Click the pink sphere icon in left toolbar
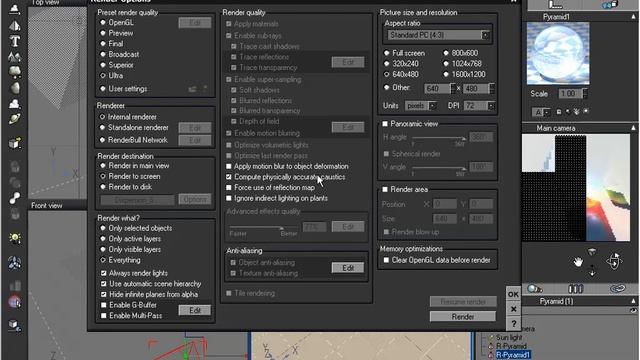Screen dimensions: 640x360 point(15,302)
